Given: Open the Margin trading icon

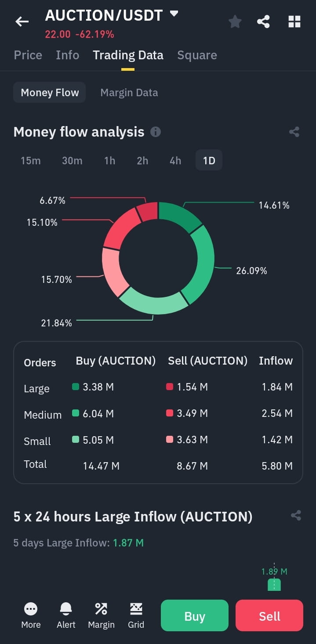Looking at the screenshot, I should coord(101,609).
